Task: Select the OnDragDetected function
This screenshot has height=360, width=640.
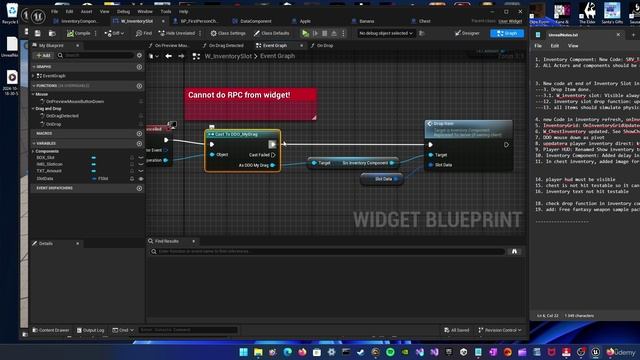Action: tap(62, 116)
